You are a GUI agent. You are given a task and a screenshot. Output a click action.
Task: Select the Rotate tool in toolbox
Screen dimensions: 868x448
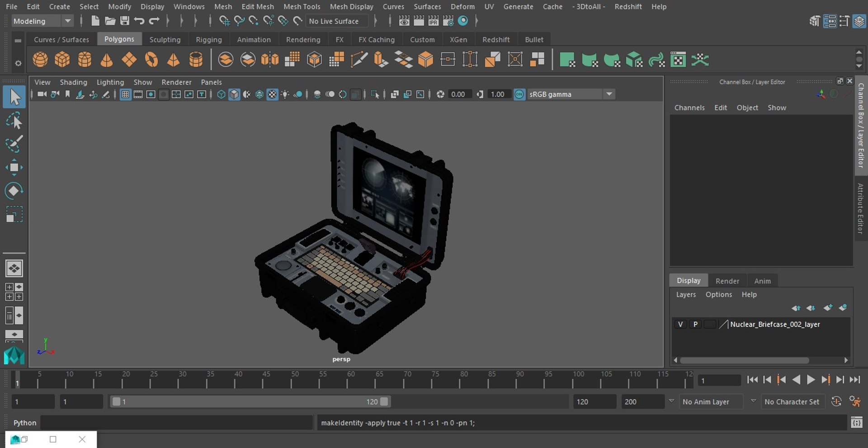(x=14, y=191)
